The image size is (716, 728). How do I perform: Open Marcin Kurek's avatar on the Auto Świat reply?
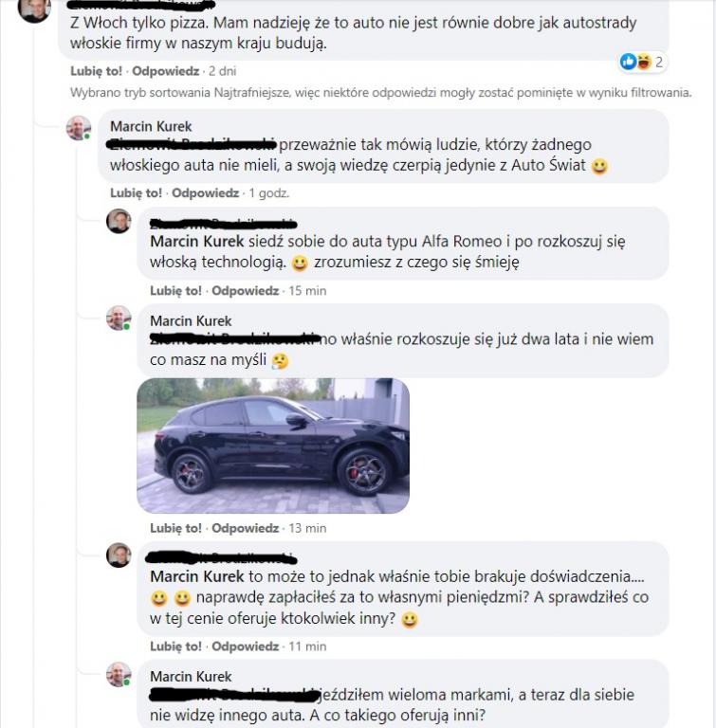[x=79, y=128]
